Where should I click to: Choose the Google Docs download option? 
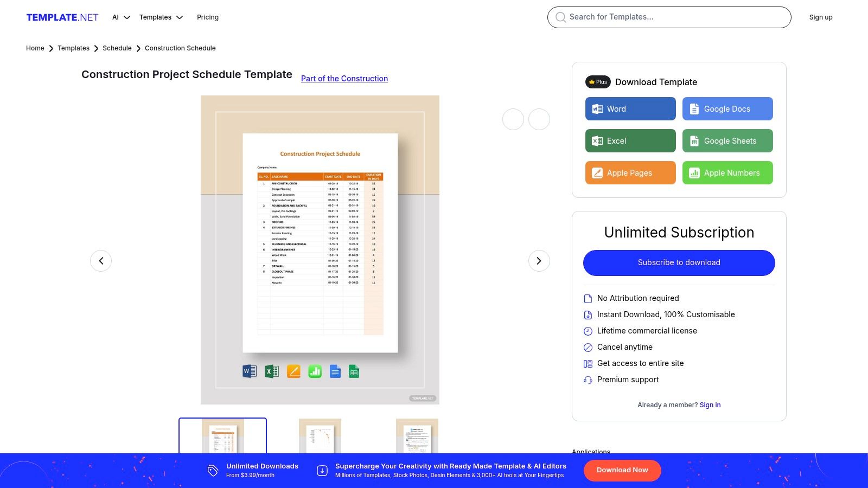(727, 109)
